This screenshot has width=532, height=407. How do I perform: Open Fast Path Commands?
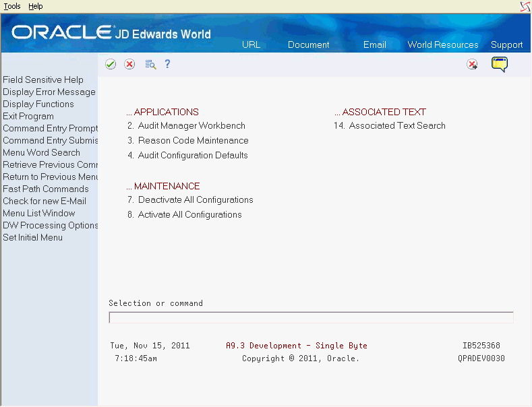coord(46,189)
